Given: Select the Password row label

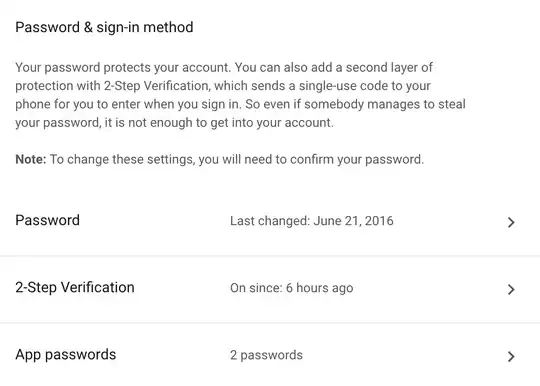Looking at the screenshot, I should 48,220.
